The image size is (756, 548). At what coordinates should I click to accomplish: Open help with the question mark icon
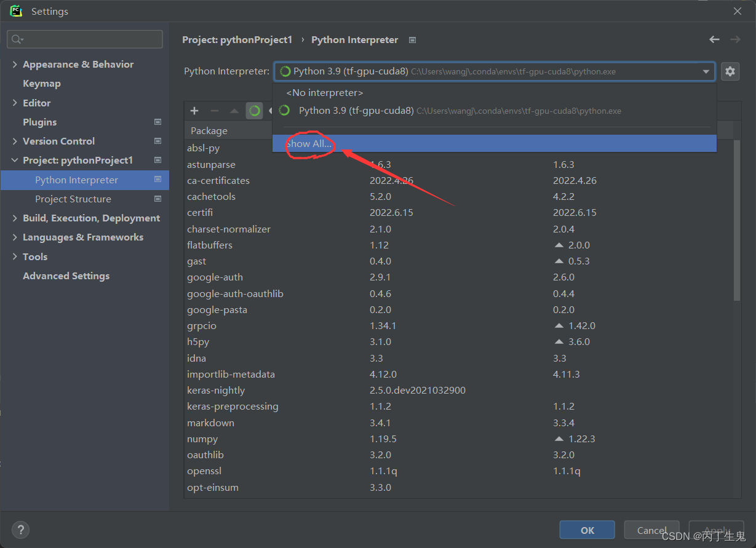coord(20,530)
